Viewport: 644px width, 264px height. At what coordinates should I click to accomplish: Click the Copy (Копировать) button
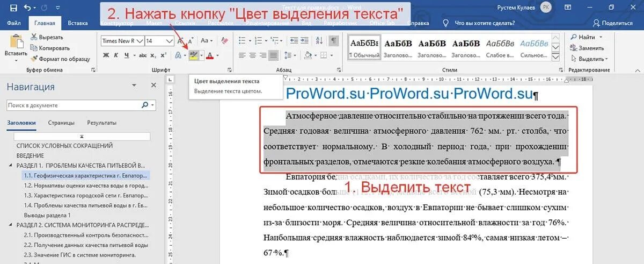pos(50,48)
